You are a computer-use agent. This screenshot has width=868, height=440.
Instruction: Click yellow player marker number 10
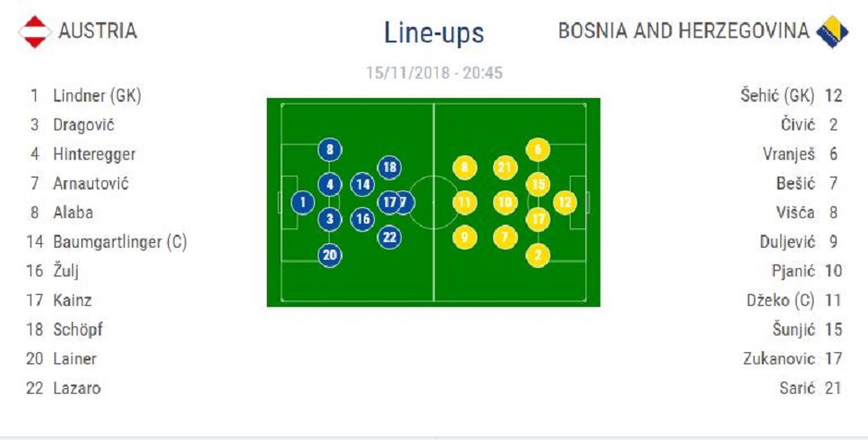pos(504,202)
